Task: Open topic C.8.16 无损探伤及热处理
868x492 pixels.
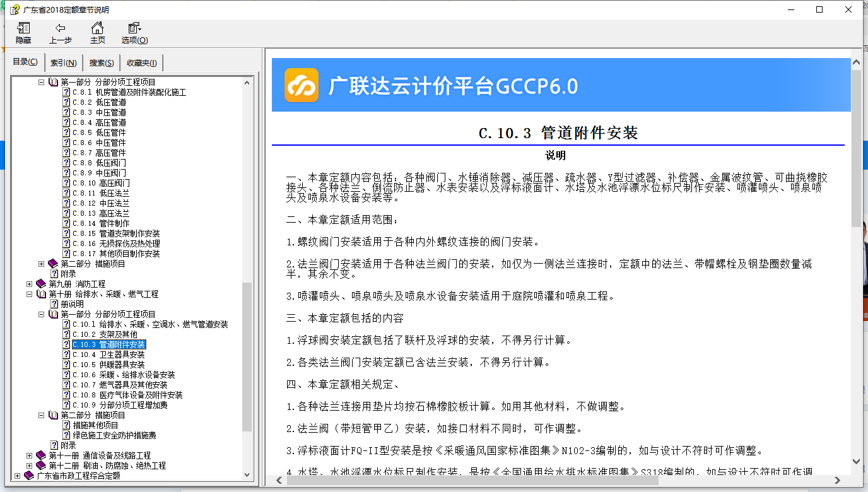Action: [116, 243]
